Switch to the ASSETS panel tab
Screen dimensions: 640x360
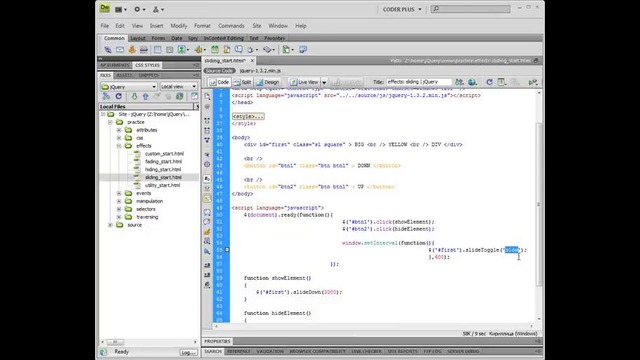click(124, 75)
